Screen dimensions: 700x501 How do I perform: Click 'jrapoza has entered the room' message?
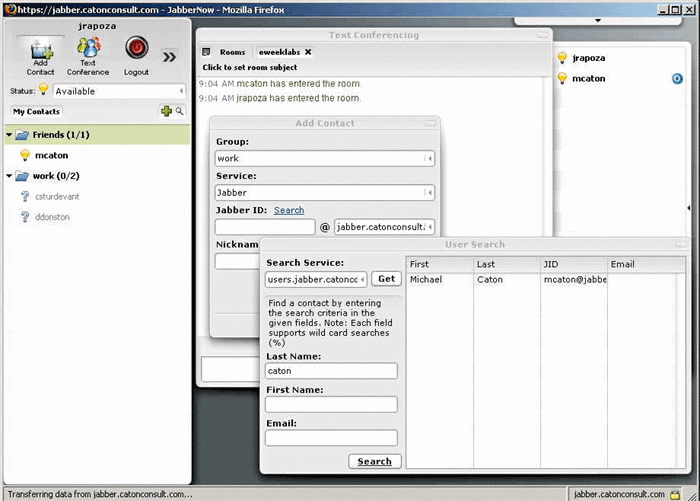pos(298,98)
